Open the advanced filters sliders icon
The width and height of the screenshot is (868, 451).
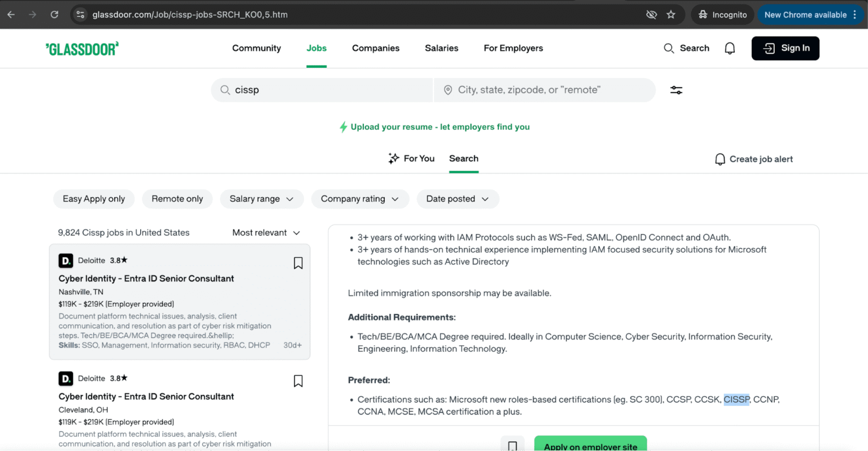click(x=676, y=90)
